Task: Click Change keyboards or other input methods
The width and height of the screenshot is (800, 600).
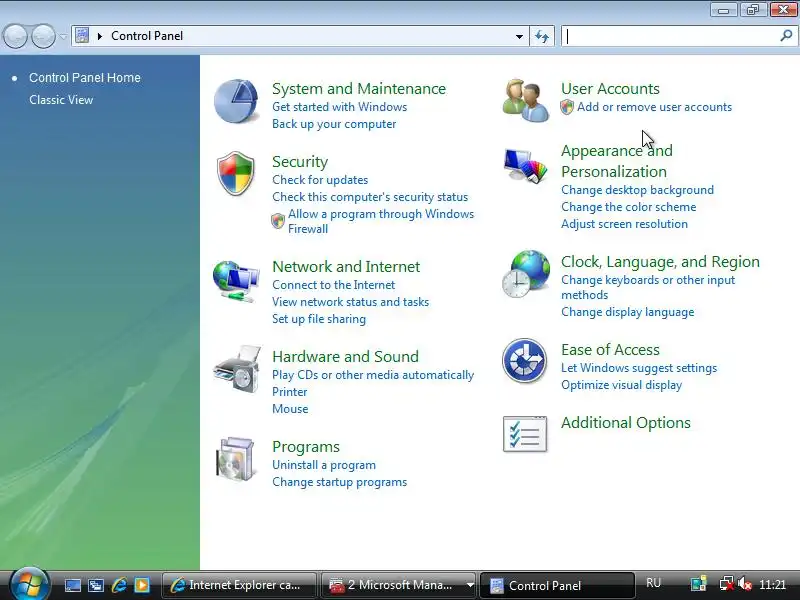Action: click(x=648, y=287)
